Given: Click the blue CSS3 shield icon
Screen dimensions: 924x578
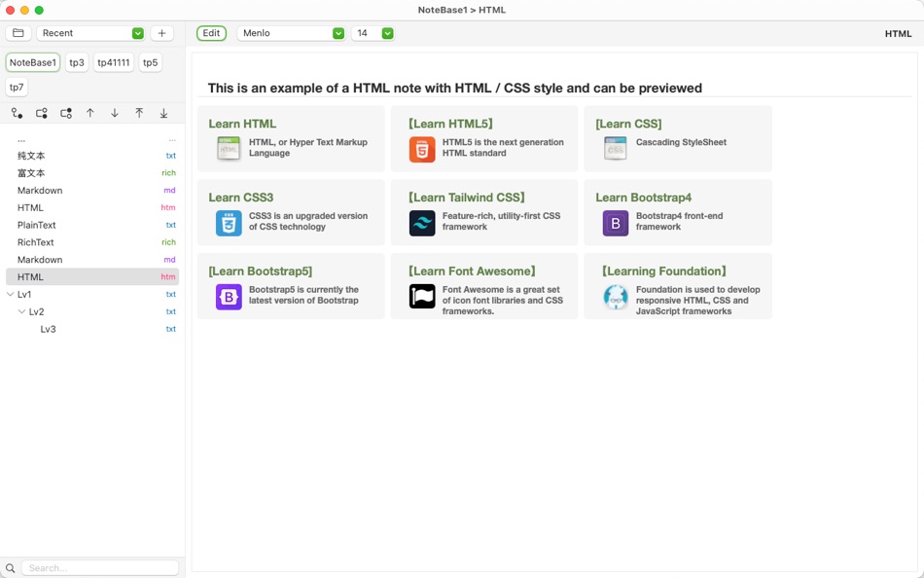Looking at the screenshot, I should [x=229, y=224].
